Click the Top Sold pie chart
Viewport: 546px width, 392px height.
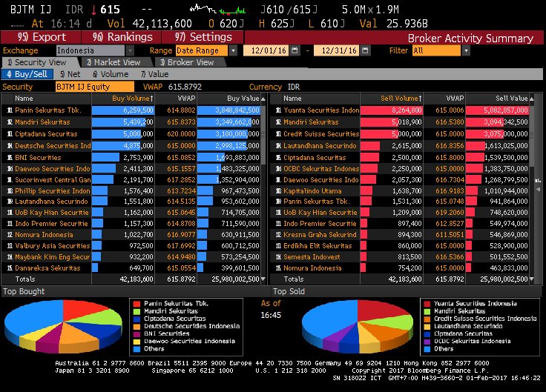(x=355, y=325)
